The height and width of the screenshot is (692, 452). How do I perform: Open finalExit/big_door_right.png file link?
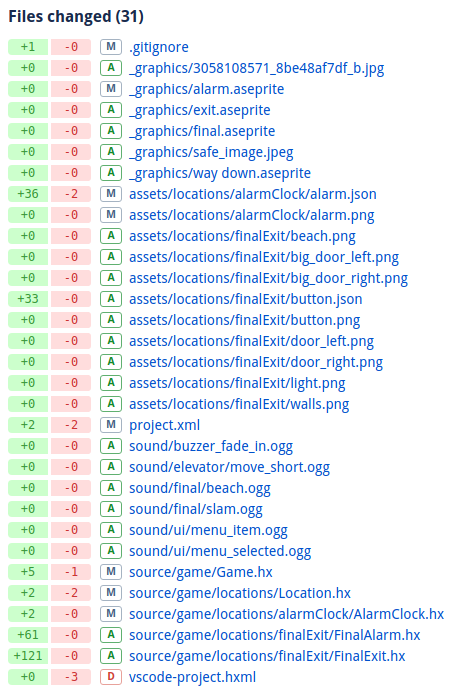[x=268, y=278]
